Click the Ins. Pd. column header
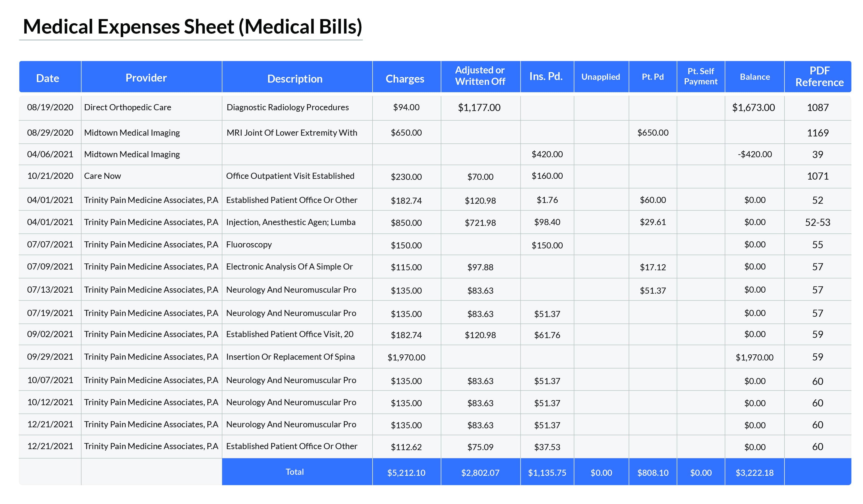863x504 pixels. coord(546,76)
